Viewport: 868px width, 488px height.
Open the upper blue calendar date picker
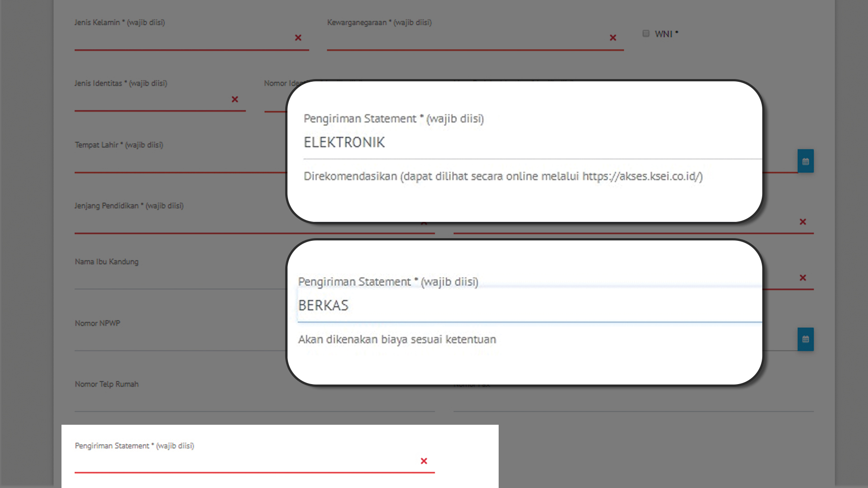click(805, 161)
